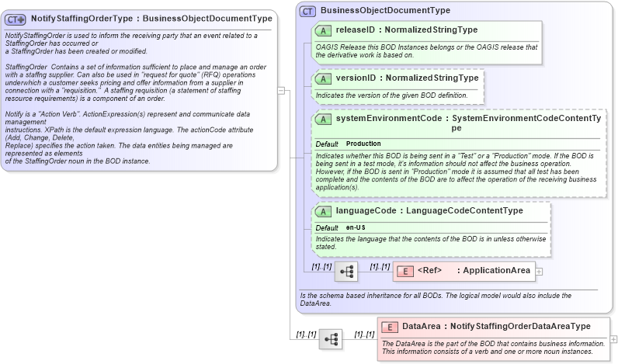This screenshot has height=364, width=618.
Task: Click the [1]..[1] cardinality before DataArea sequence
Action: (306, 335)
